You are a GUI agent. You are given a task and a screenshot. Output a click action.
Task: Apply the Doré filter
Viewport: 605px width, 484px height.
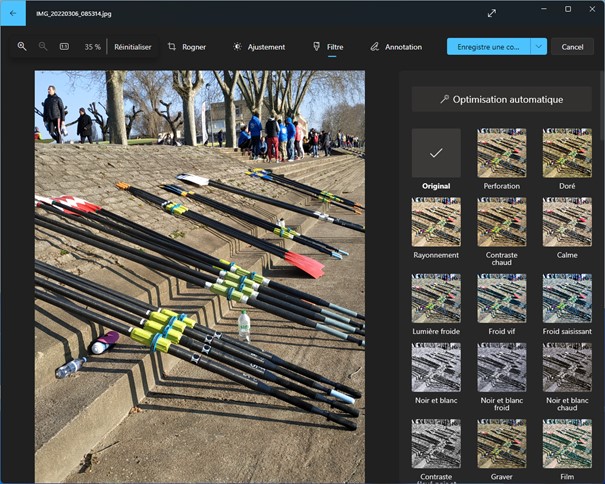[567, 153]
